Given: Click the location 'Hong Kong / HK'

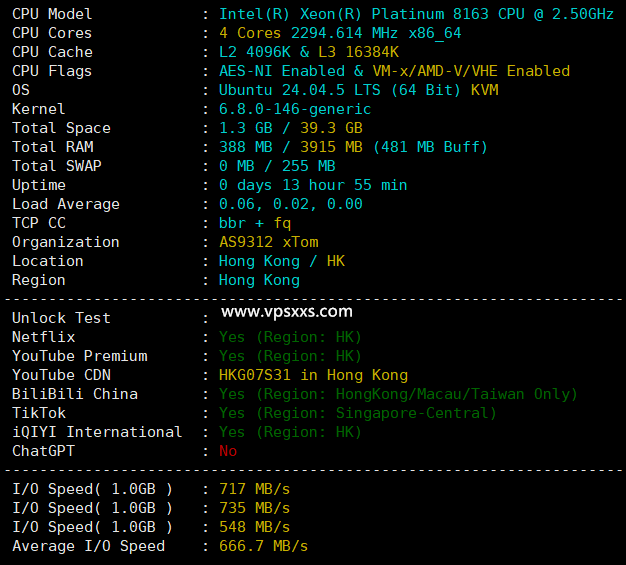Looking at the screenshot, I should [282, 261].
